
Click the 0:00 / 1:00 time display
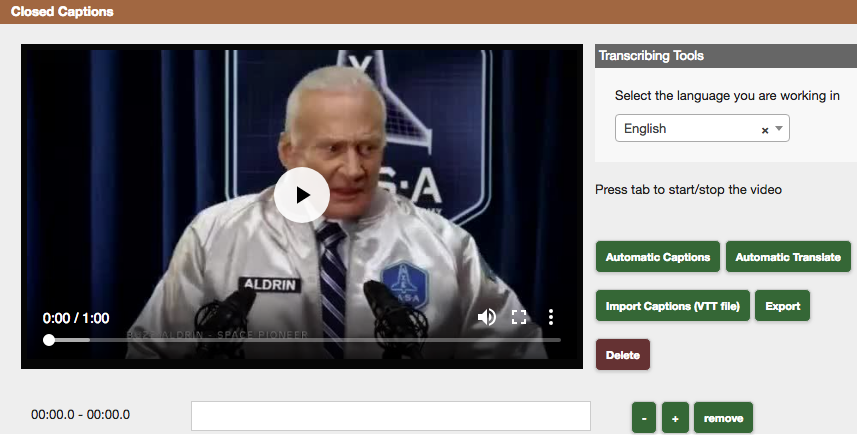76,318
